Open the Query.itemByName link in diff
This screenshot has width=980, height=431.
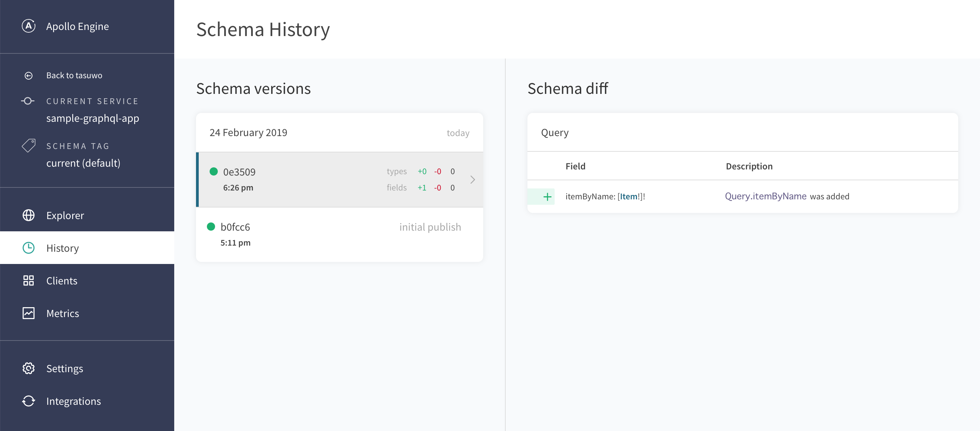click(x=765, y=196)
